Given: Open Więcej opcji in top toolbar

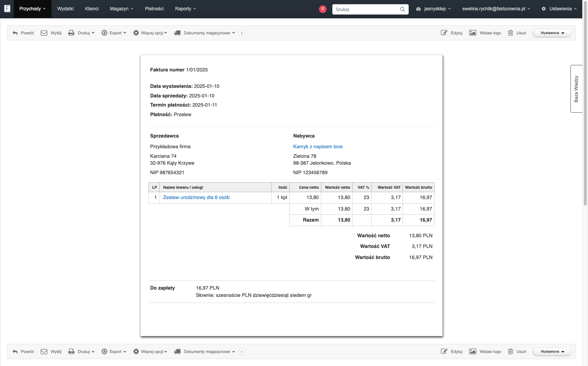Looking at the screenshot, I should click(x=150, y=33).
